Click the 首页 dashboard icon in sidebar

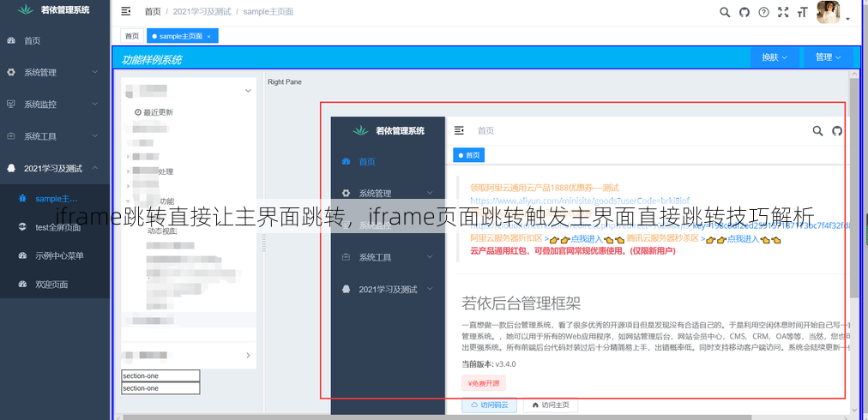[x=11, y=40]
